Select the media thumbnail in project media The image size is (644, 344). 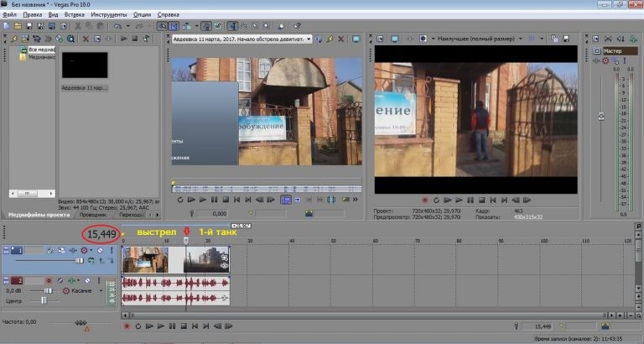click(84, 65)
